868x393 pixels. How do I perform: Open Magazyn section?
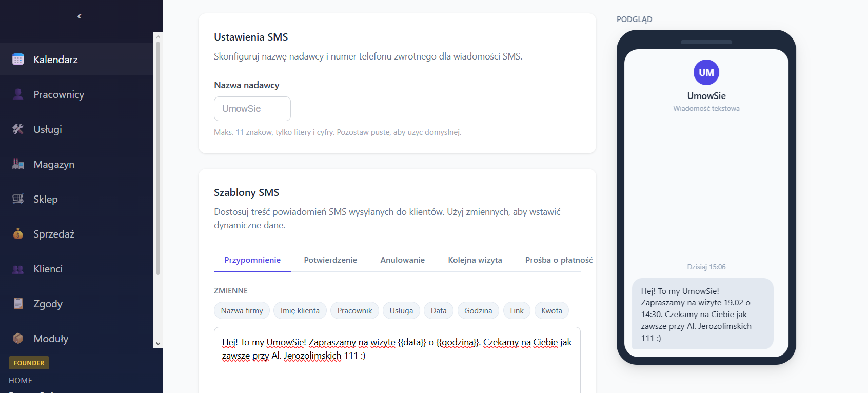(76, 164)
